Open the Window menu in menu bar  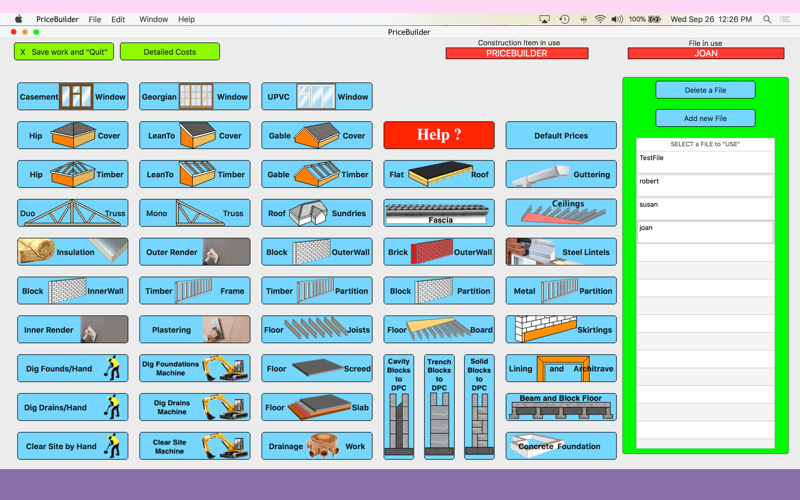[154, 19]
